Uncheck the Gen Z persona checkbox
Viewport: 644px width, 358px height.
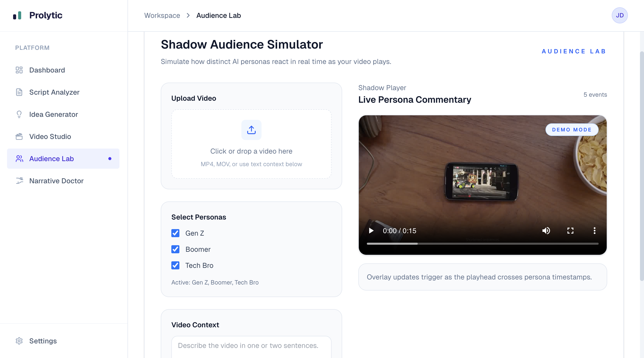point(175,233)
